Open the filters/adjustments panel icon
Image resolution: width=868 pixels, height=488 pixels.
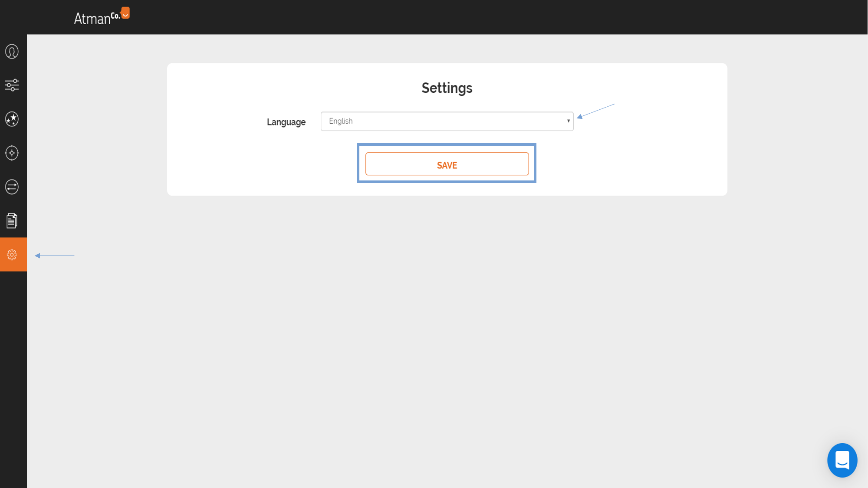(12, 85)
